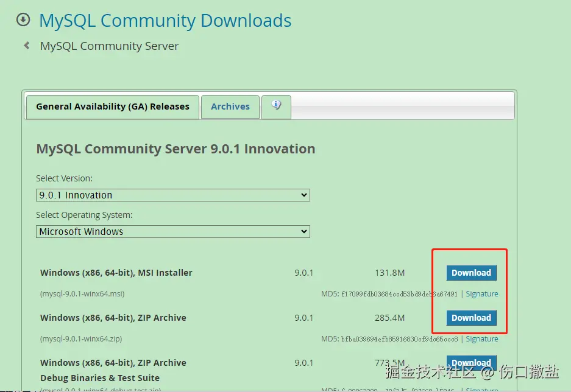Open the Operating System dropdown showing Microsoft Windows
Screen dimensions: 571x392
coord(173,232)
